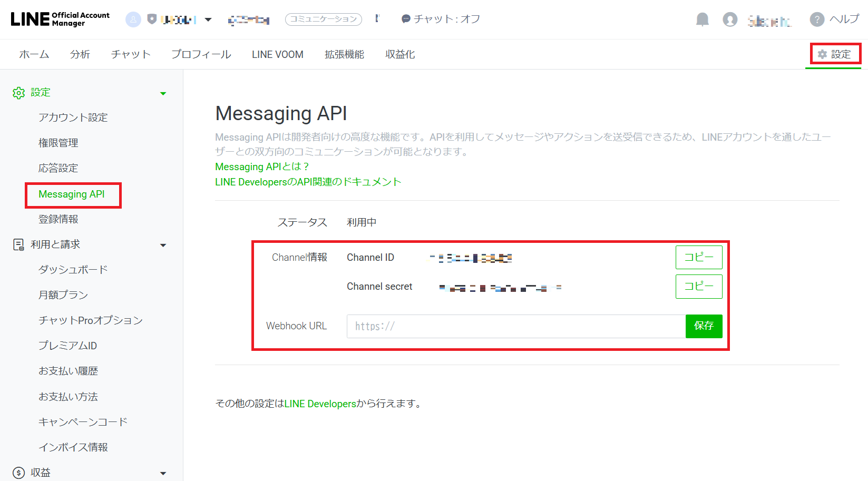Go to the ホーム tab
The height and width of the screenshot is (481, 868).
[34, 54]
